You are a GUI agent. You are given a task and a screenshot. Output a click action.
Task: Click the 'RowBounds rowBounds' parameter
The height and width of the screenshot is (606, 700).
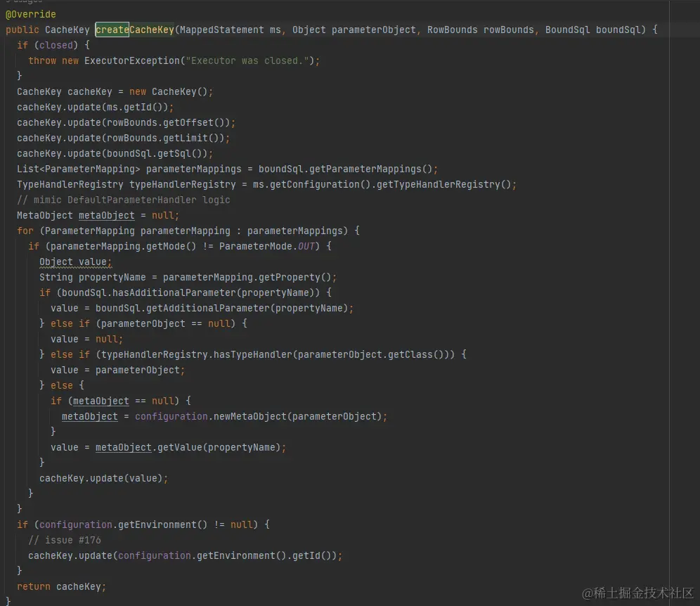tap(480, 30)
